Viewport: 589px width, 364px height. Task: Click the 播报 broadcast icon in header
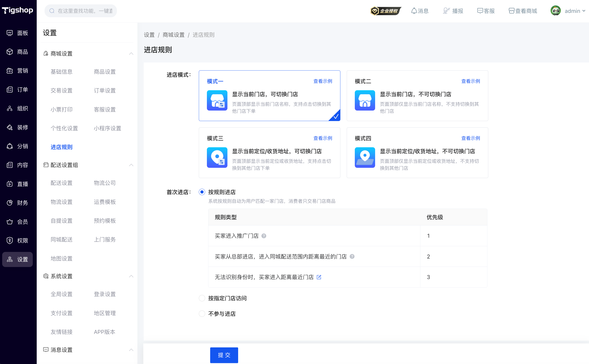[446, 11]
